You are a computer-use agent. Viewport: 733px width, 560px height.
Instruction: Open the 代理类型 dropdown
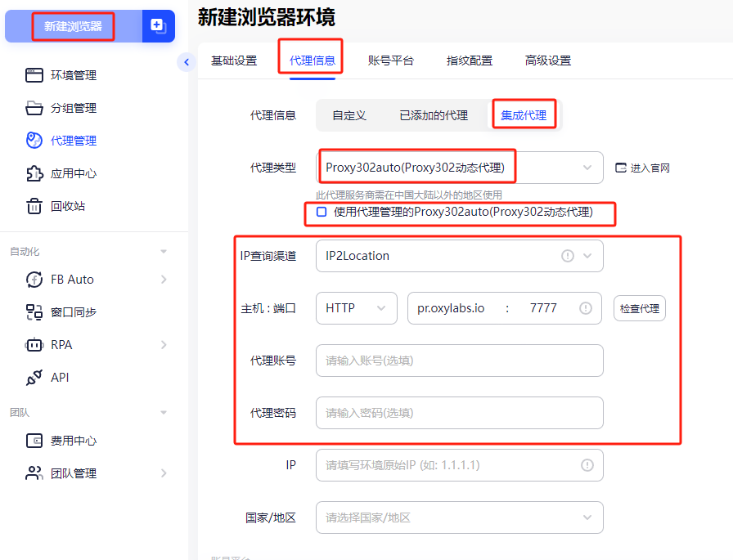point(458,166)
